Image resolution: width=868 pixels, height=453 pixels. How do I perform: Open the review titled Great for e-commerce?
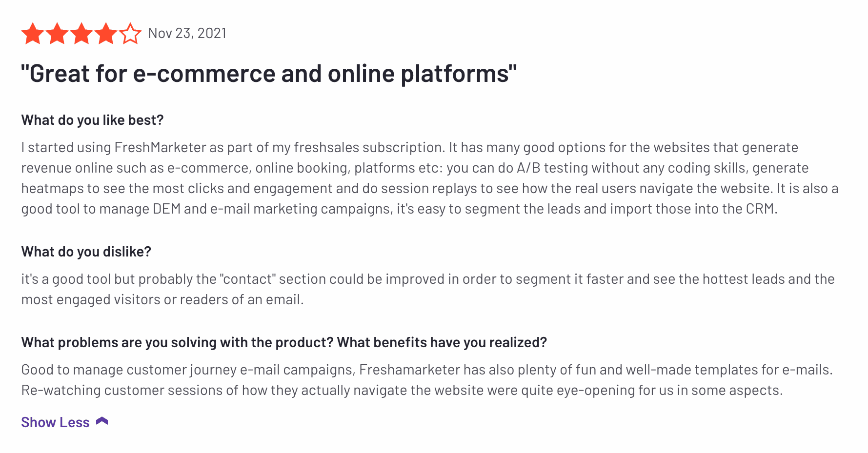tap(268, 73)
